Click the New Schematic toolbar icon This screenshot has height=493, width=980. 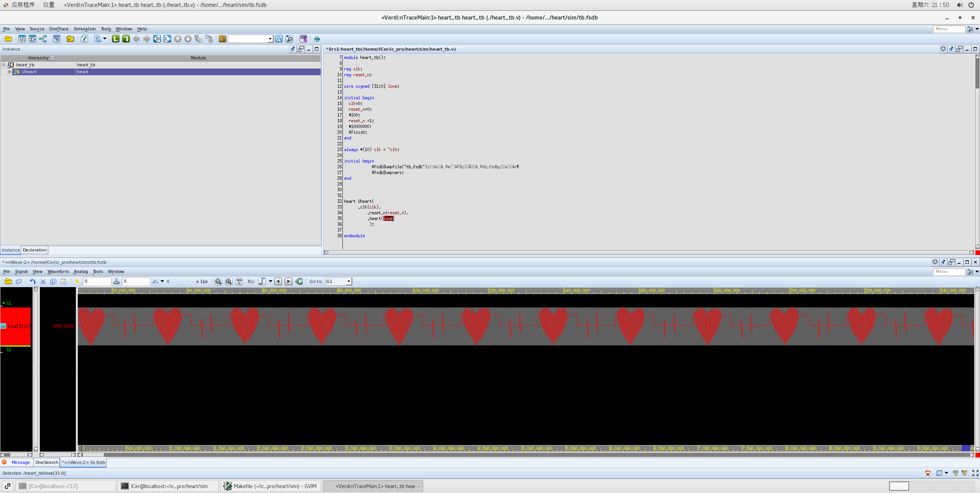coord(33,39)
